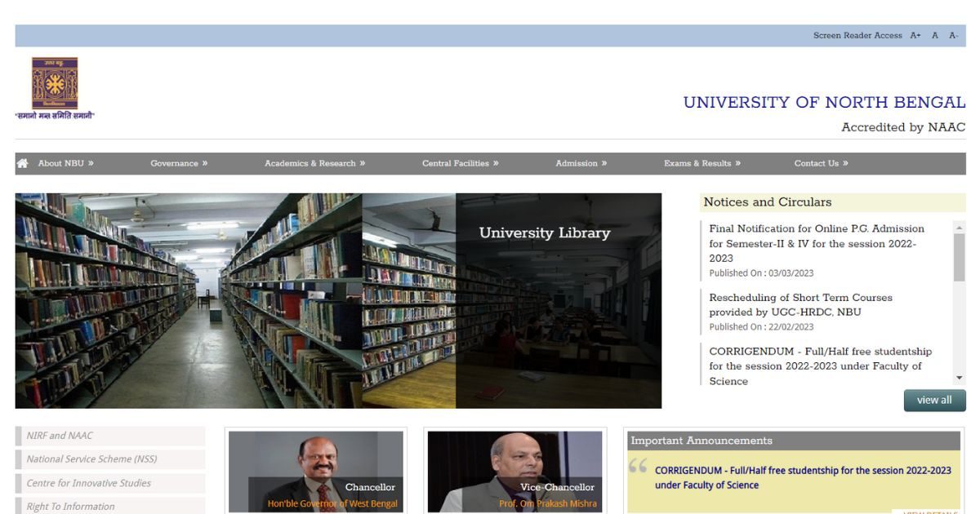Viewport: 980px width, 514px height.
Task: Click the Chancellor photo card
Action: (316, 472)
